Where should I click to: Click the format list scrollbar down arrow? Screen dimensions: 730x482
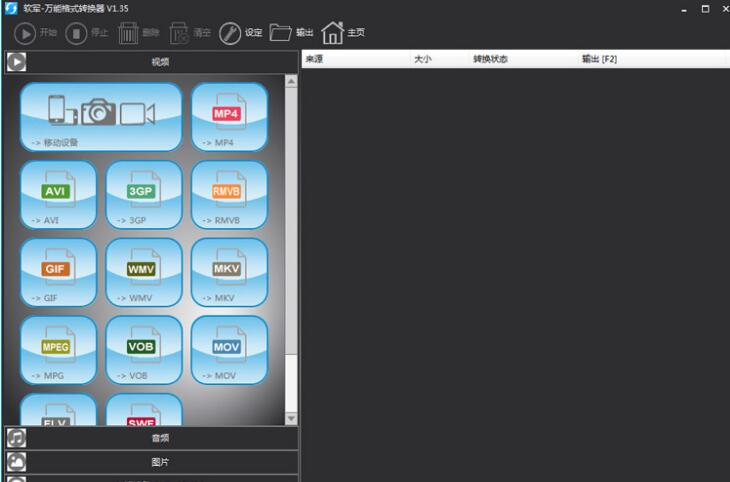click(292, 418)
